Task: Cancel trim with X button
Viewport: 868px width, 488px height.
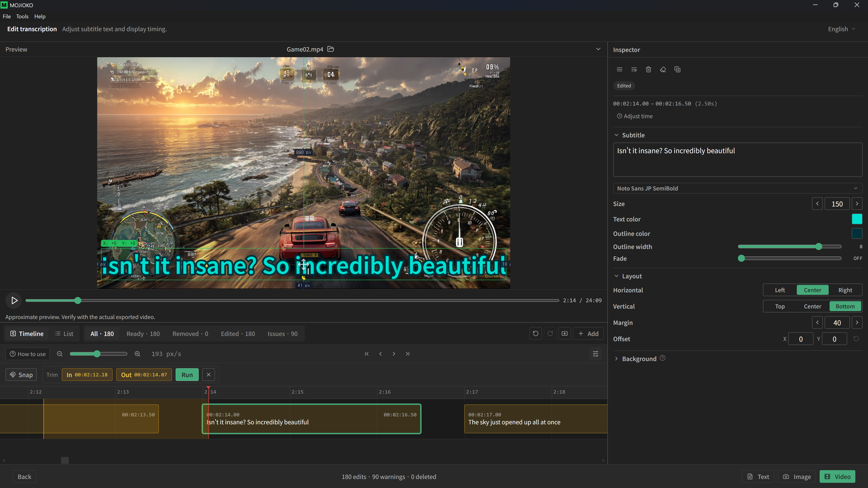Action: click(209, 375)
